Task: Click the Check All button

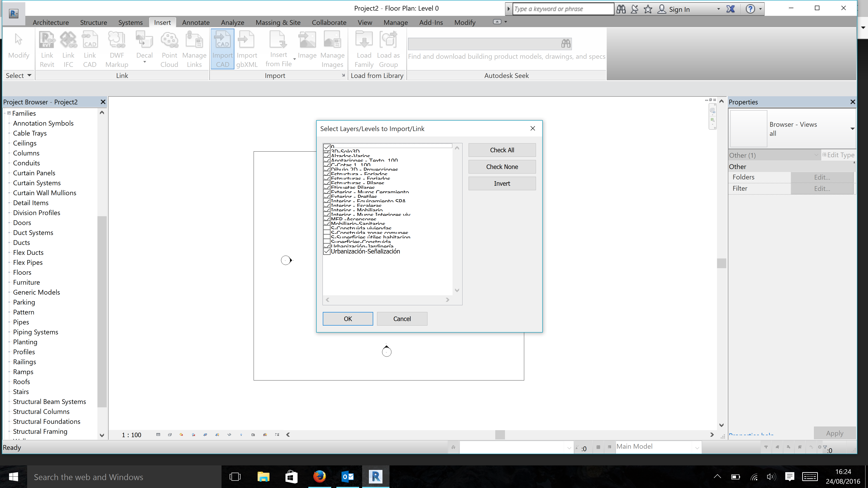Action: click(x=502, y=150)
